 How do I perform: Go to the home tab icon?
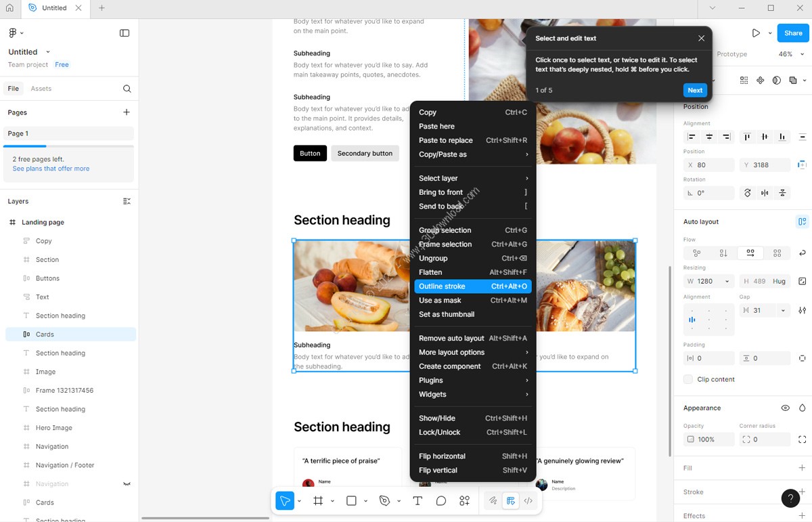9,8
